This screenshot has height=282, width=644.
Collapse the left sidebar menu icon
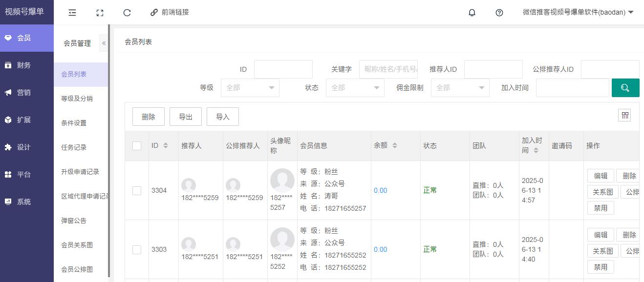tap(72, 13)
